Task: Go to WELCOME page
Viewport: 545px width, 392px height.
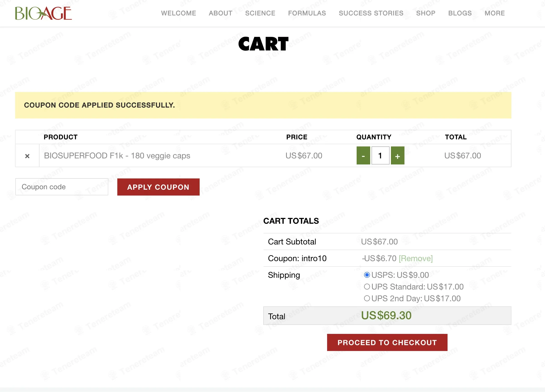Action: pos(178,13)
